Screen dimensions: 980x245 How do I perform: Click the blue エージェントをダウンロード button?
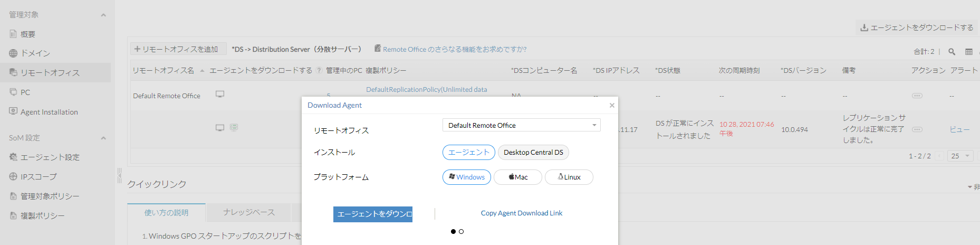373,214
